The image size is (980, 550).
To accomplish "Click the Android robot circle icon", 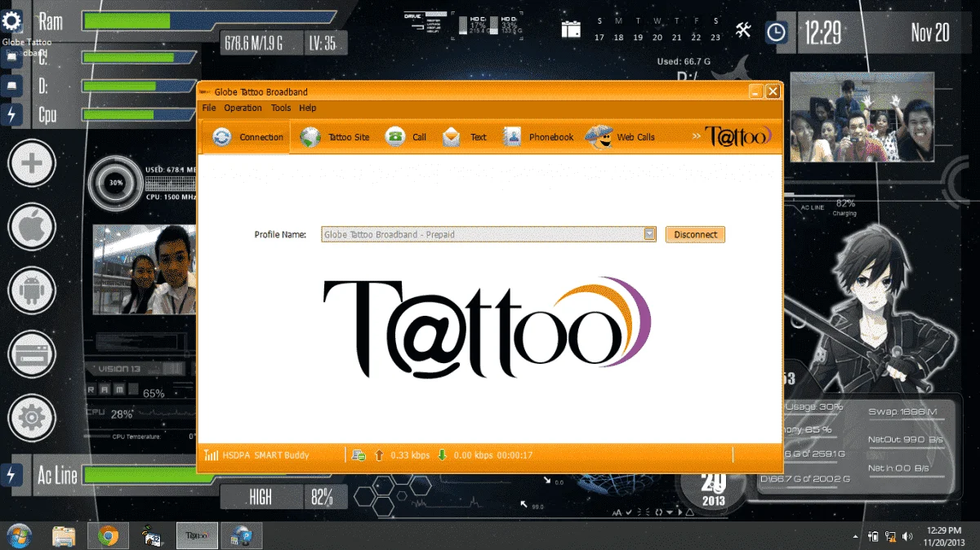I will (x=32, y=291).
